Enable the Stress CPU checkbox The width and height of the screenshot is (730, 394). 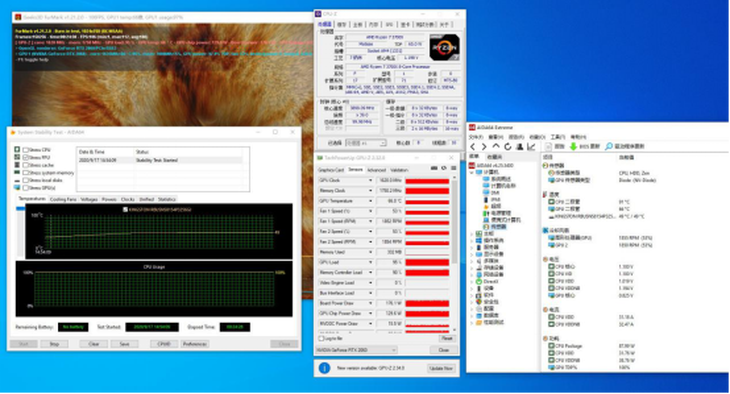pyautogui.click(x=26, y=150)
